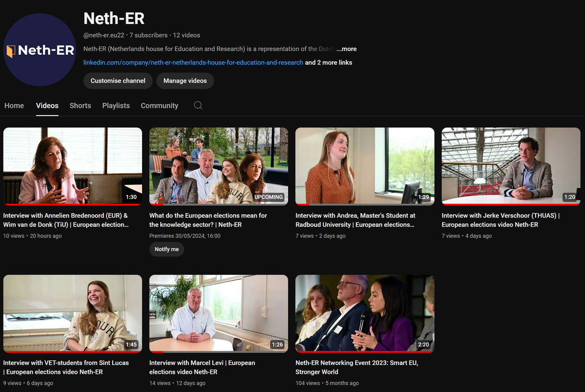Click title 'What do the European elections mean'
This screenshot has height=392, width=585.
pos(208,220)
